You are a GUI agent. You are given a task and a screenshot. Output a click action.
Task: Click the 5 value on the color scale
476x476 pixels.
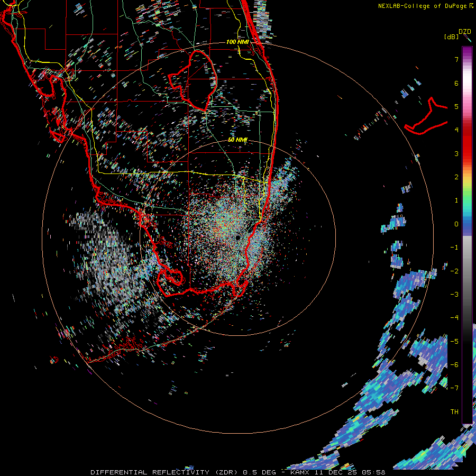456,106
